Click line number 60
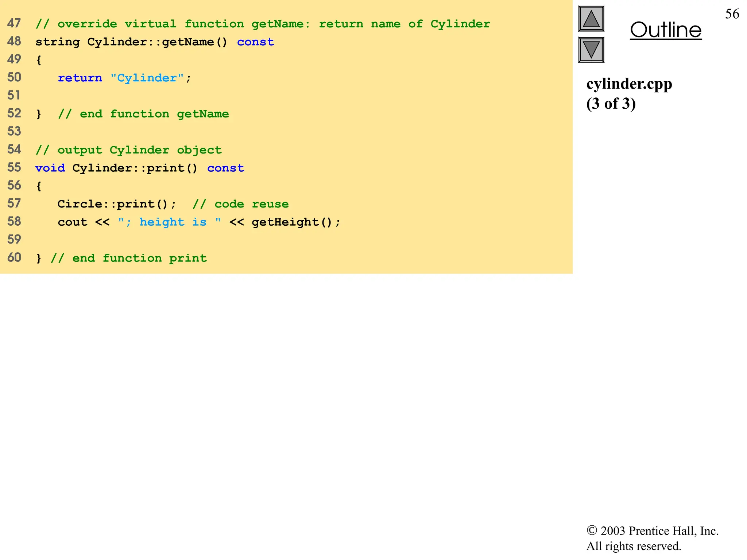 click(x=14, y=258)
